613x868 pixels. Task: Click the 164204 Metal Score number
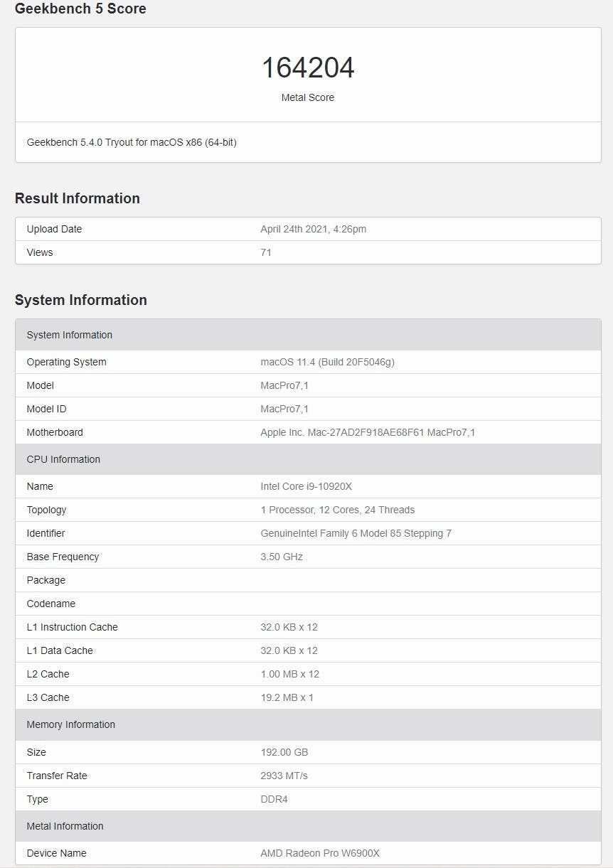[308, 68]
